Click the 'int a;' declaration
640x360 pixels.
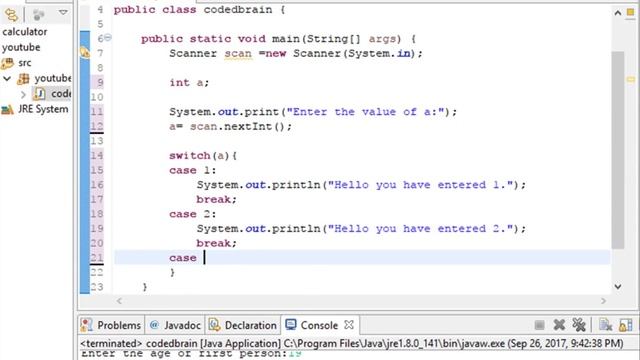(189, 82)
